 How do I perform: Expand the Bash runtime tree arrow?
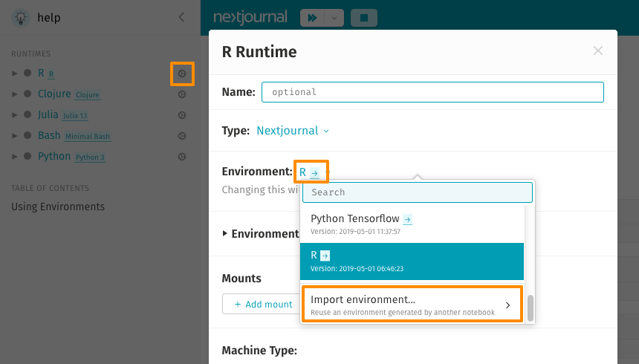click(15, 136)
